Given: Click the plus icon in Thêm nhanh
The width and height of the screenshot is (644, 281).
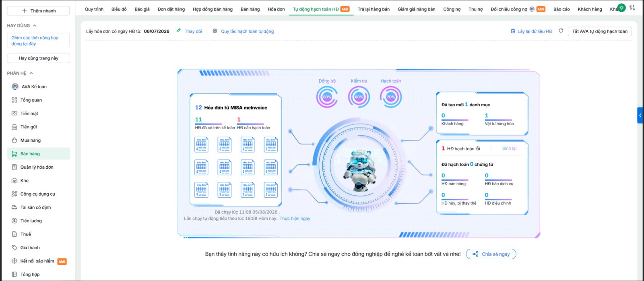Looking at the screenshot, I should point(25,11).
